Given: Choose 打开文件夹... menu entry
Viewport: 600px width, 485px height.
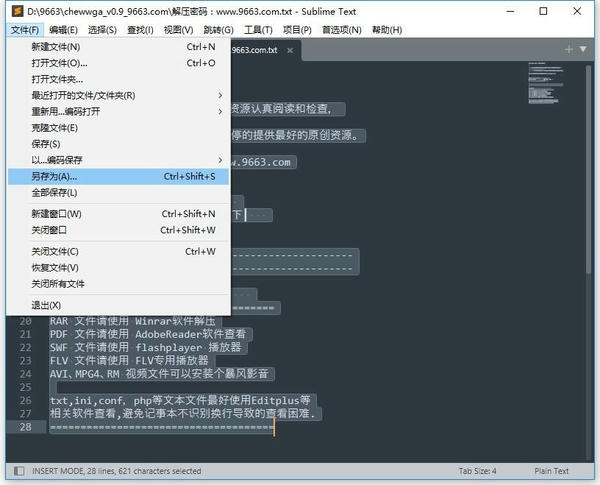Looking at the screenshot, I should click(118, 79).
